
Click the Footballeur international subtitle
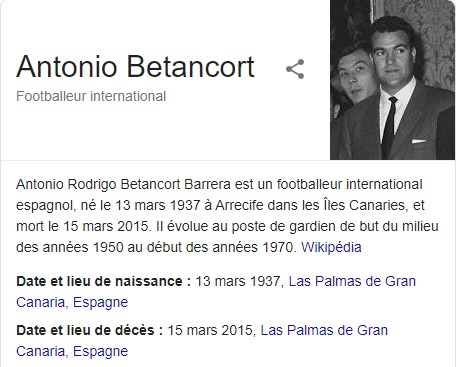[91, 96]
